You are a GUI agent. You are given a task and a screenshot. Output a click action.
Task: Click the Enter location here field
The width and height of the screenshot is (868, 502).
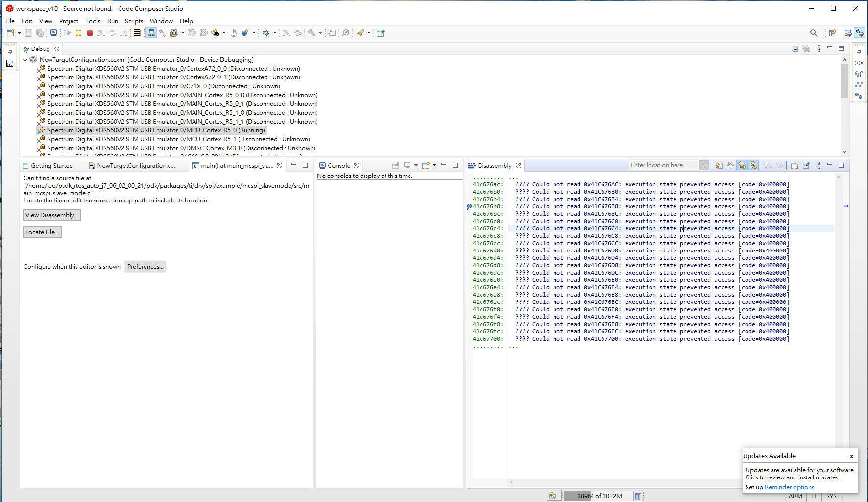click(x=664, y=165)
